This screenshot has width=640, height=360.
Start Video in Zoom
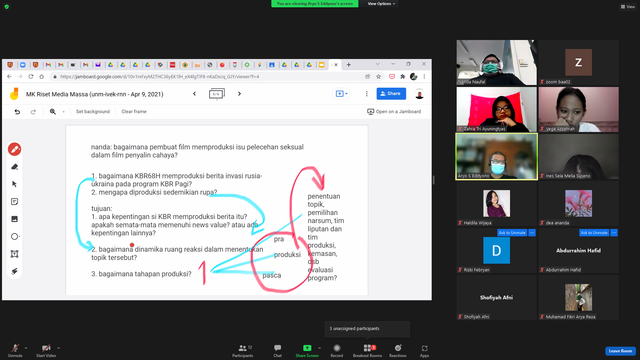coord(46,350)
